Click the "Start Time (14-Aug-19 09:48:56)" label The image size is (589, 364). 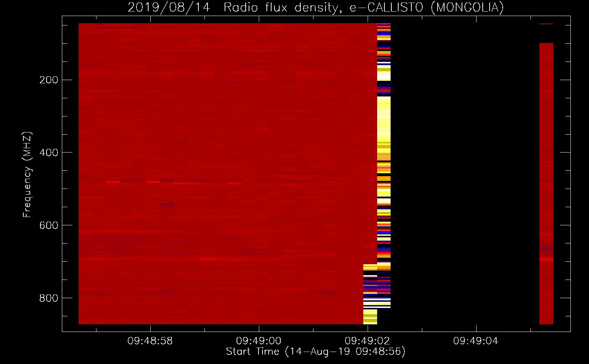click(316, 352)
